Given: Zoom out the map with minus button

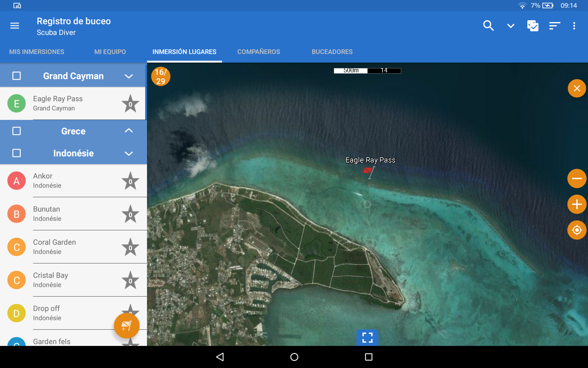Looking at the screenshot, I should (577, 178).
